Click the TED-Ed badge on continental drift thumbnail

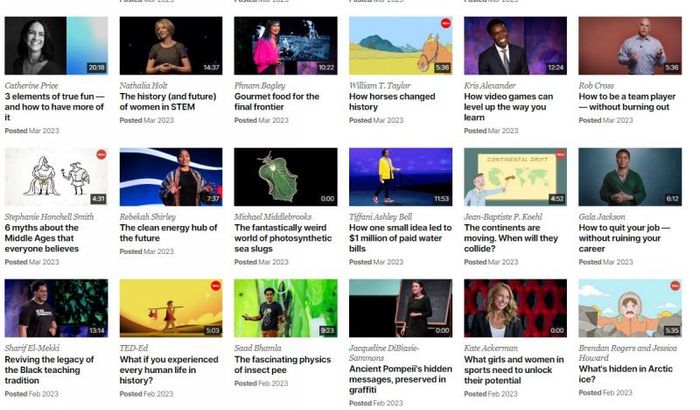(x=560, y=155)
